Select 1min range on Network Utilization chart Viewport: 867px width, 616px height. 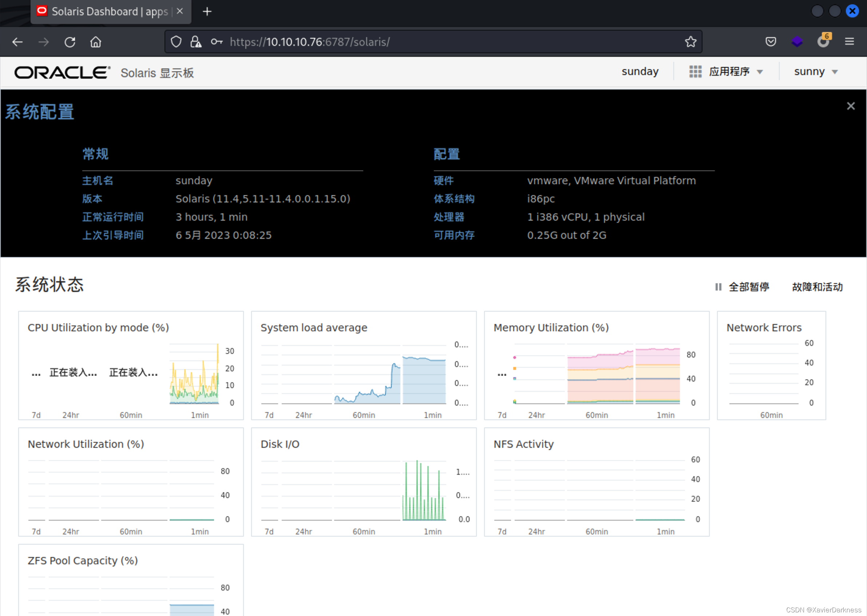[x=200, y=532]
